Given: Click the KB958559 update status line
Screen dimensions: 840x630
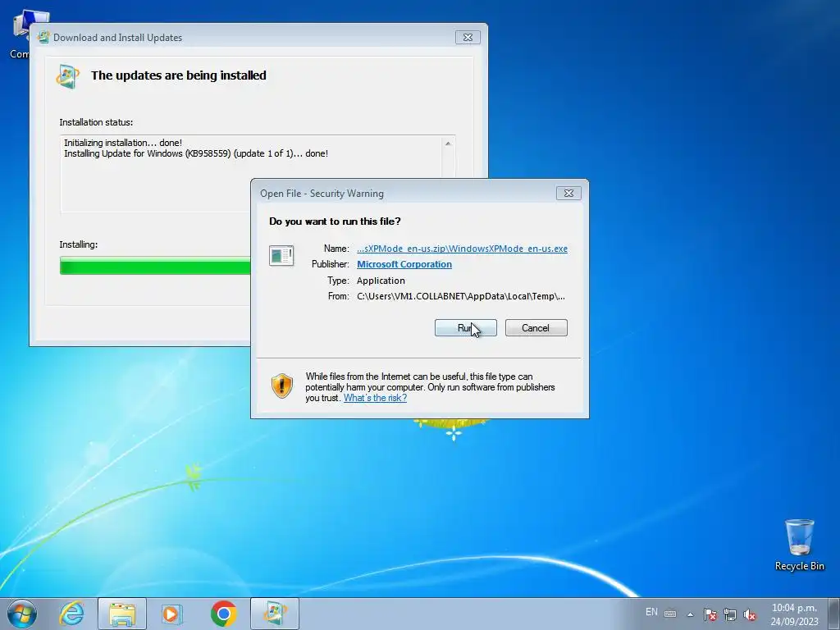Looking at the screenshot, I should 196,153.
